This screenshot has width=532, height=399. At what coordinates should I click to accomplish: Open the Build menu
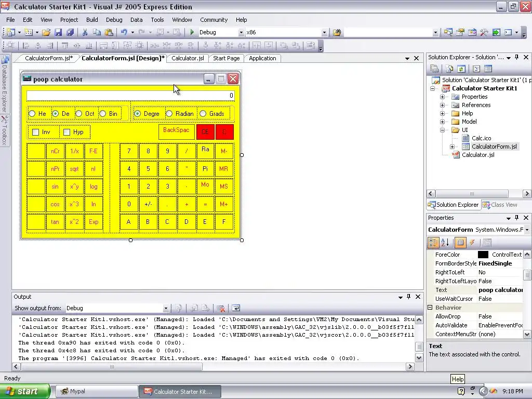pyautogui.click(x=92, y=20)
